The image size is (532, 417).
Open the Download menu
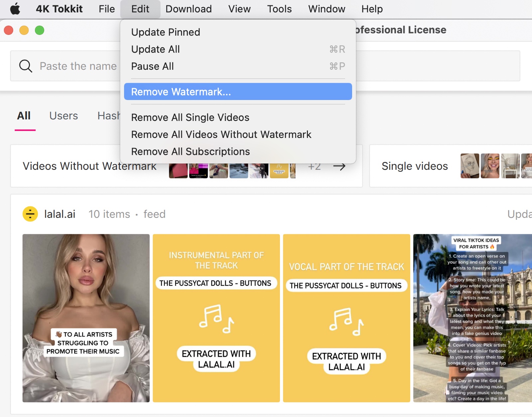click(189, 9)
